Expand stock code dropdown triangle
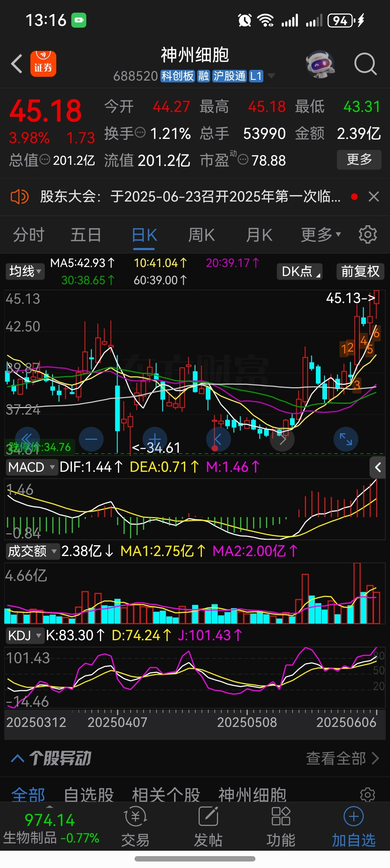The image size is (390, 868). (271, 76)
